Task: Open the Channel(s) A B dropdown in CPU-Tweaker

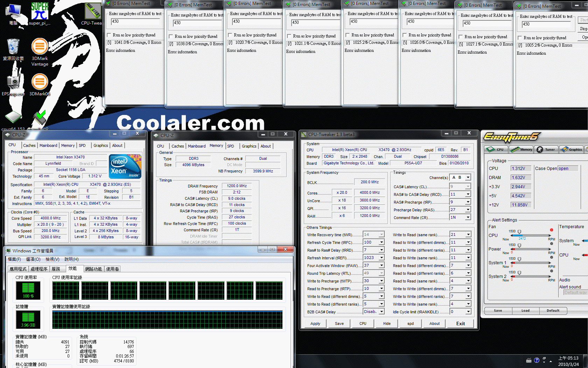Action: pyautogui.click(x=468, y=178)
